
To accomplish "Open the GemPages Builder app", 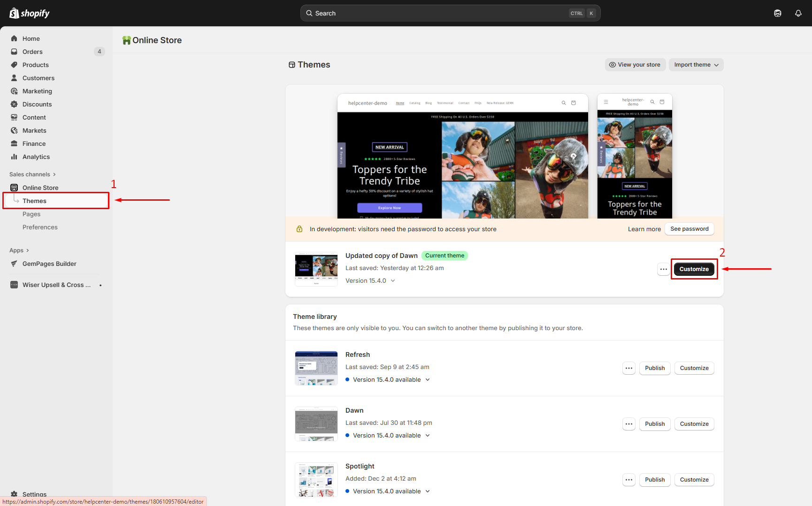I will [x=49, y=264].
